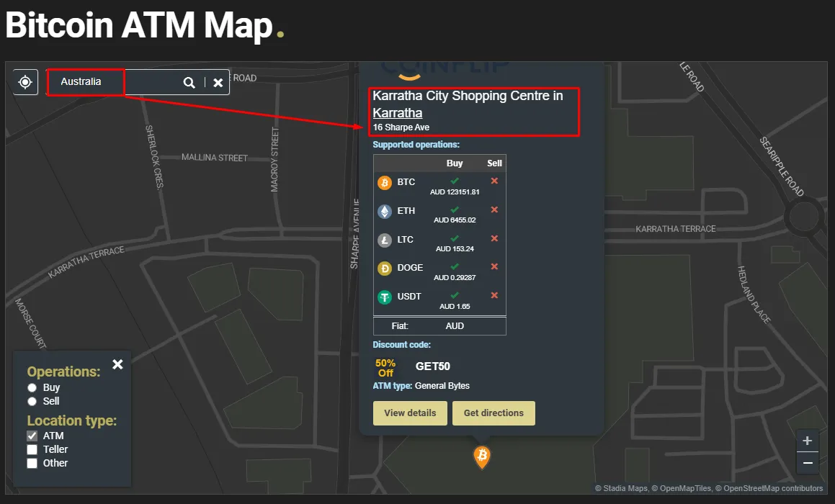This screenshot has width=835, height=504.
Task: Click the USDT coin icon
Action: click(385, 297)
